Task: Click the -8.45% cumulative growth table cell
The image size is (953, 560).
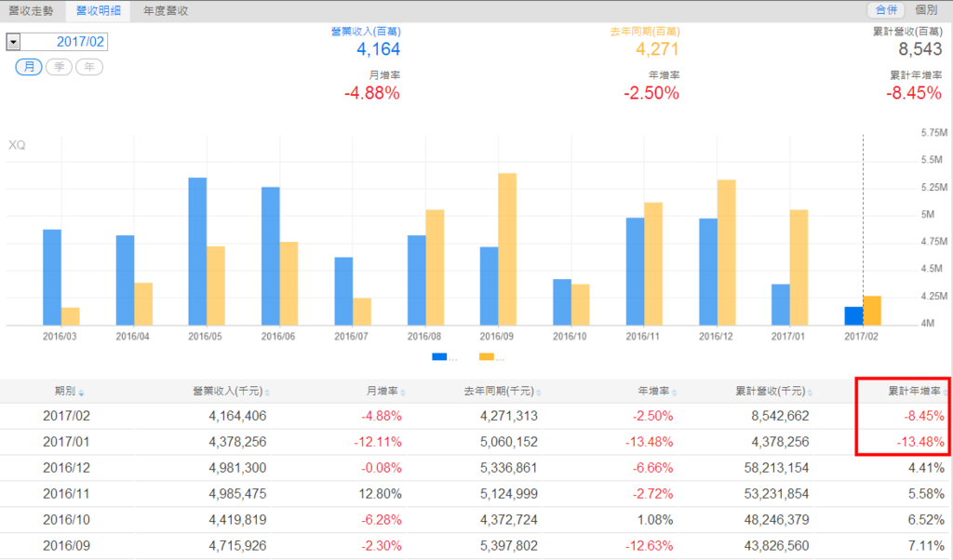Action: pyautogui.click(x=924, y=416)
